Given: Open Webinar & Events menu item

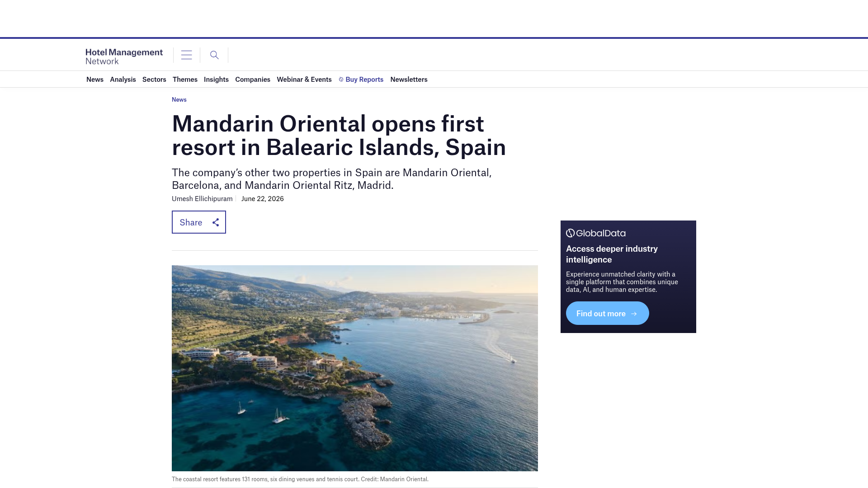Looking at the screenshot, I should [304, 80].
